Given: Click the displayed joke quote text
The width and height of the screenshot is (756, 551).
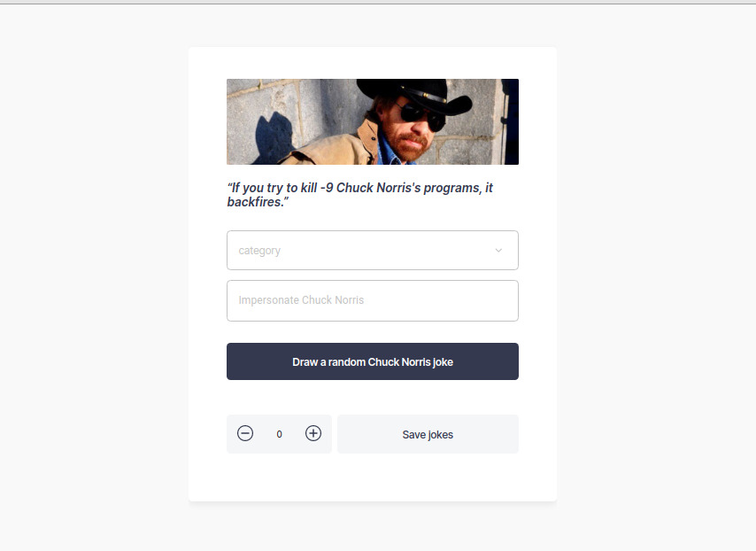Looking at the screenshot, I should pyautogui.click(x=360, y=194).
